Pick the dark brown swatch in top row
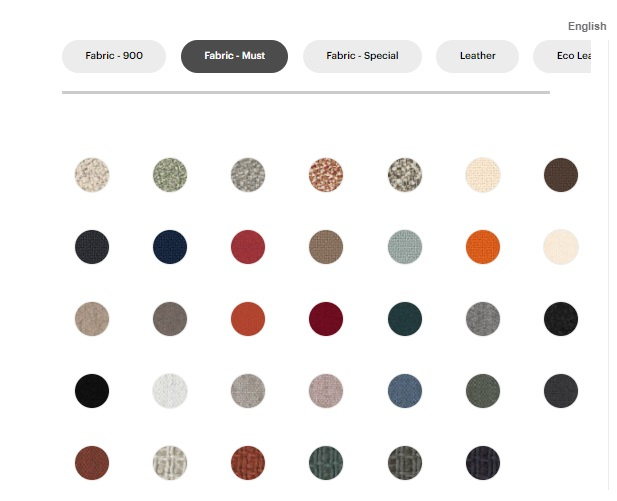617x501 pixels. point(561,175)
